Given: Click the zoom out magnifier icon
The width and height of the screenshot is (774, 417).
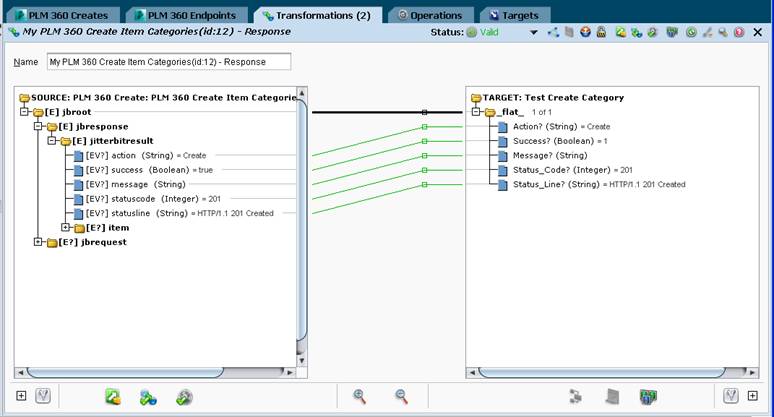Looking at the screenshot, I should click(x=401, y=396).
